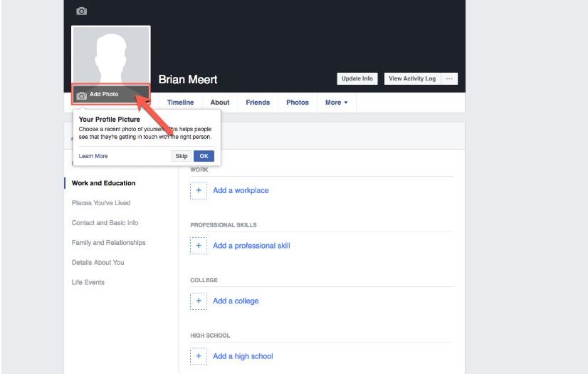Click the plus icon beside Add a high school
Image resolution: width=588 pixels, height=374 pixels.
[x=199, y=356]
